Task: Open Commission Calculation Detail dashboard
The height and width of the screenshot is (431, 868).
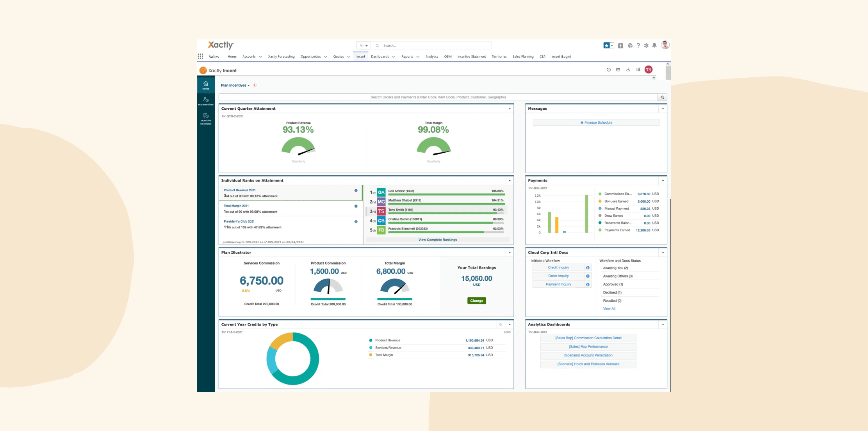Action: (x=588, y=338)
